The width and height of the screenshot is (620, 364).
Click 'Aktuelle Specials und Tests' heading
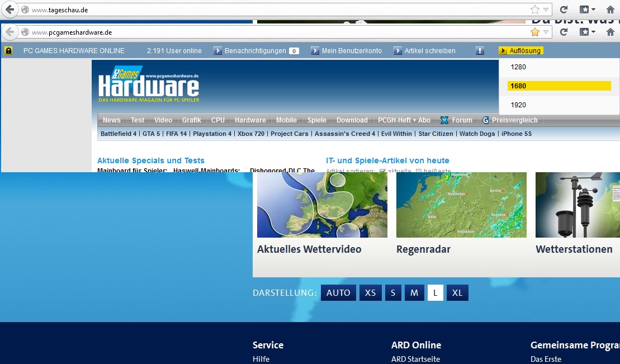click(150, 160)
